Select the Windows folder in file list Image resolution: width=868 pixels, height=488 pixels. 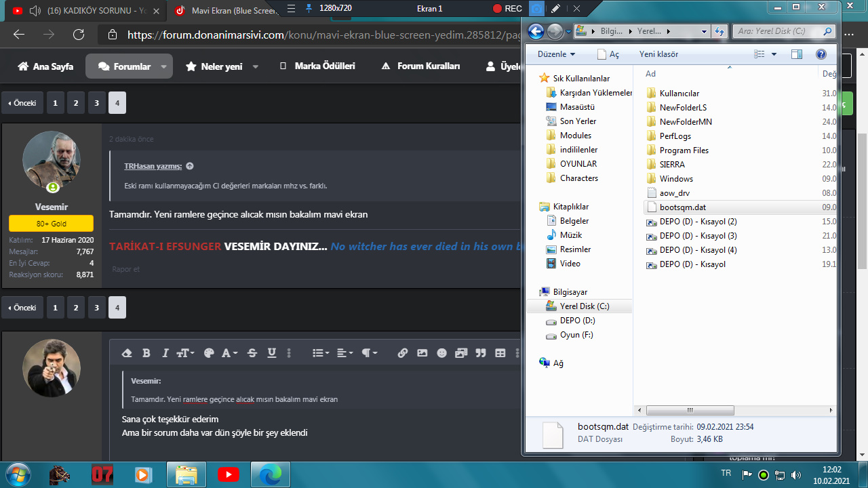tap(669, 179)
